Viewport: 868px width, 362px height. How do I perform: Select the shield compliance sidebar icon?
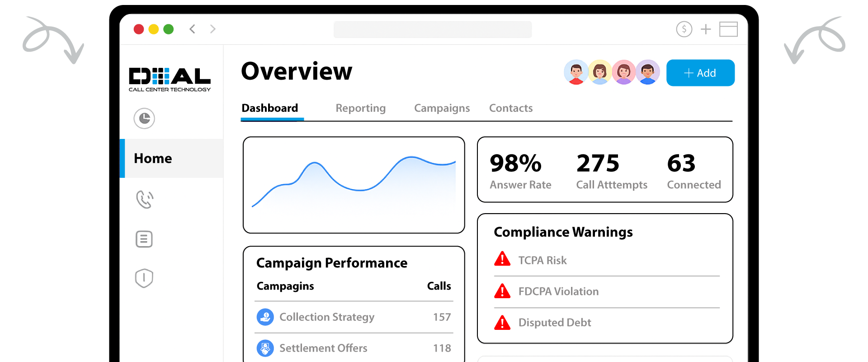pos(144,278)
